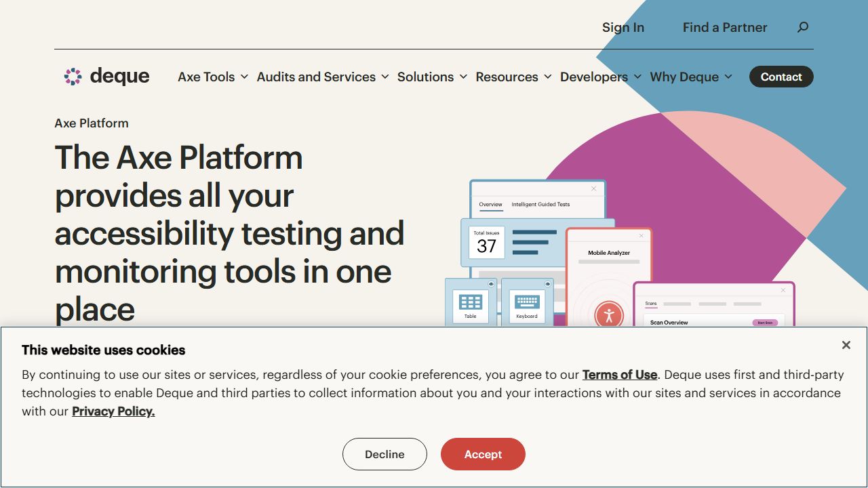Open the Privacy Policy page
This screenshot has width=868, height=488.
pos(113,411)
